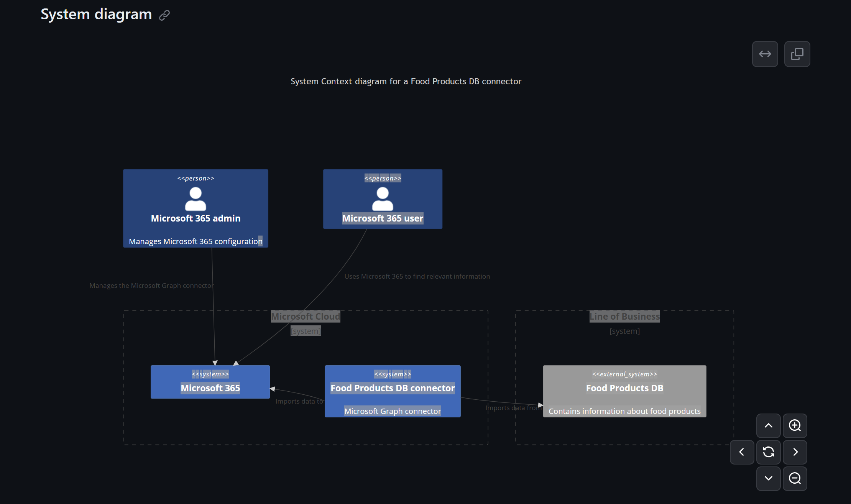Viewport: 851px width, 504px height.
Task: Select the Line of Business boundary label
Action: click(624, 316)
